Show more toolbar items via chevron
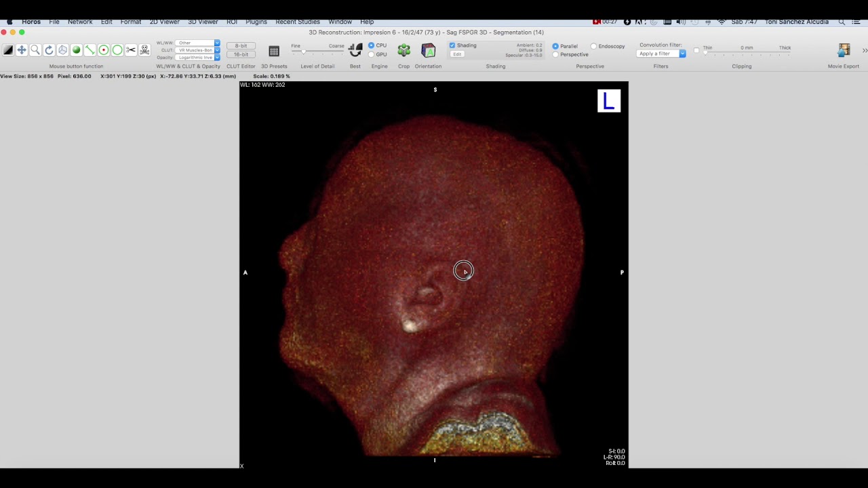868x488 pixels. click(865, 50)
